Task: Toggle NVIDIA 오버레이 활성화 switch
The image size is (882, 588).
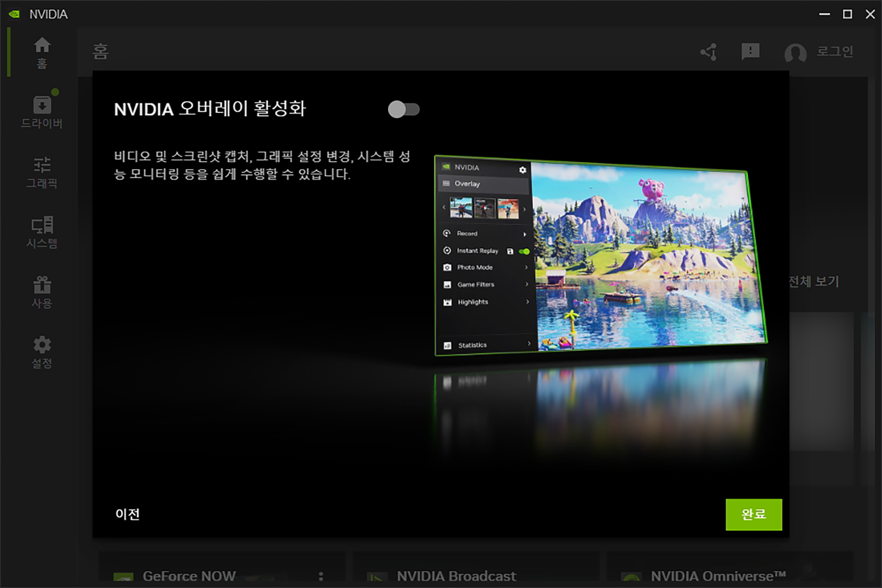Action: (404, 109)
